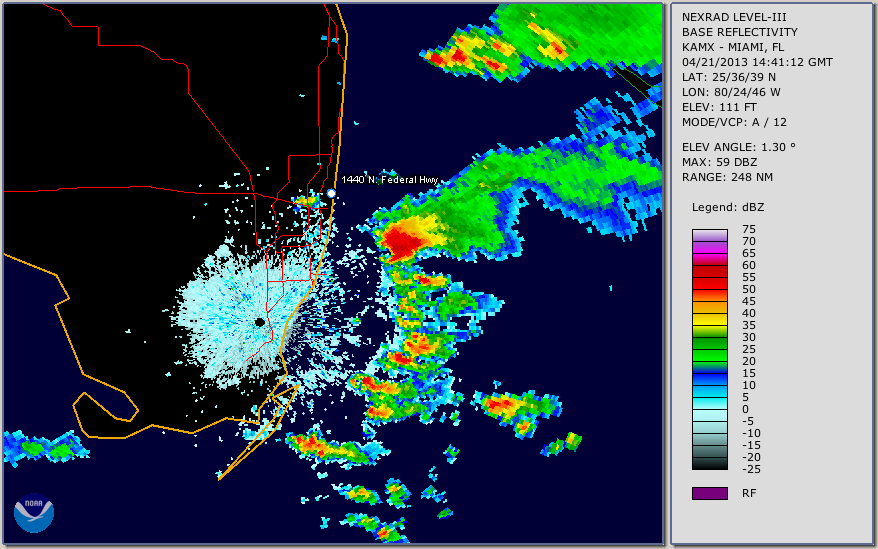Click 'MODE/VCP: A / 12' text
This screenshot has height=549, width=878.
tap(734, 122)
